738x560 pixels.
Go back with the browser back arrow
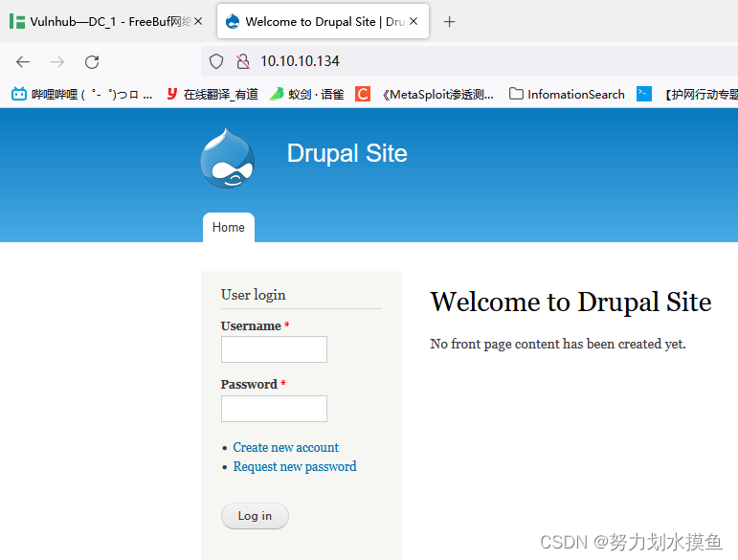(23, 61)
